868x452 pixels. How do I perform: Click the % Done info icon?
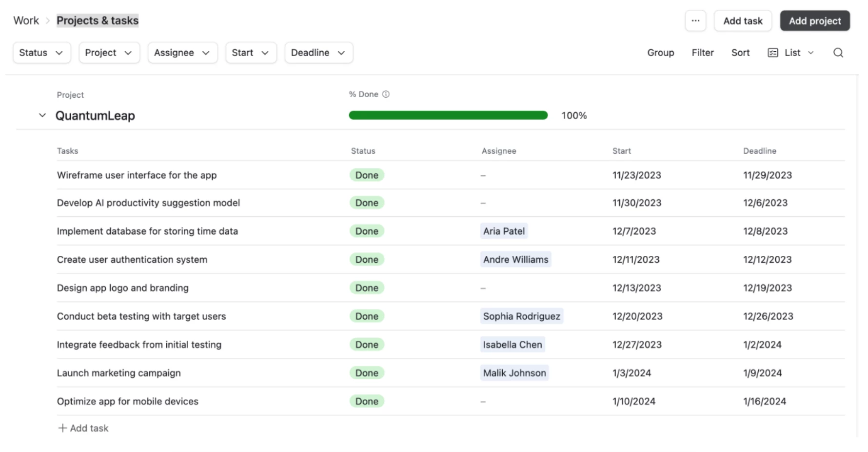click(386, 94)
